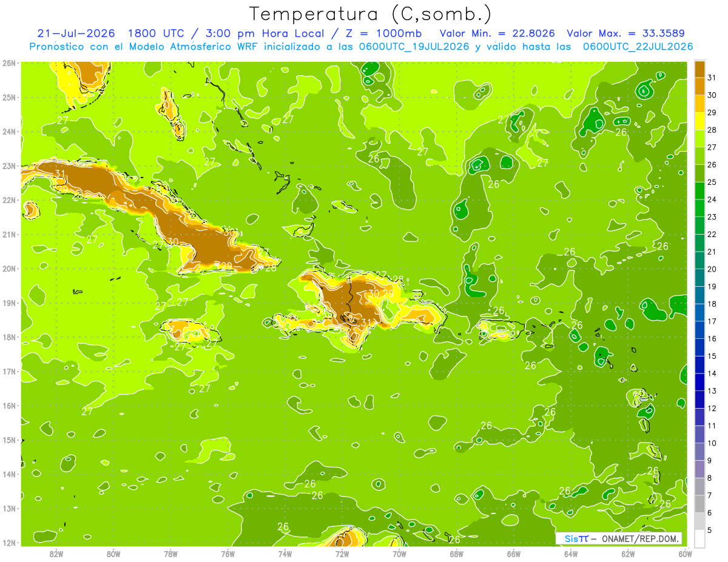Click the '66W' longitude axis label

click(513, 554)
